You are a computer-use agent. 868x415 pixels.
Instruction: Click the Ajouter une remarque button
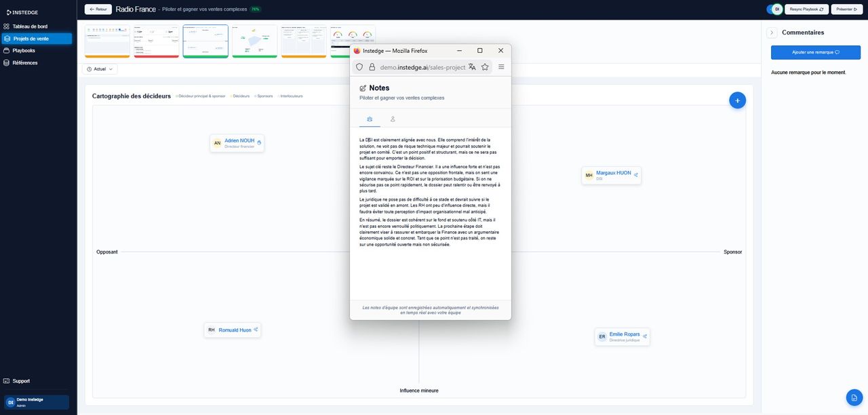tap(816, 52)
